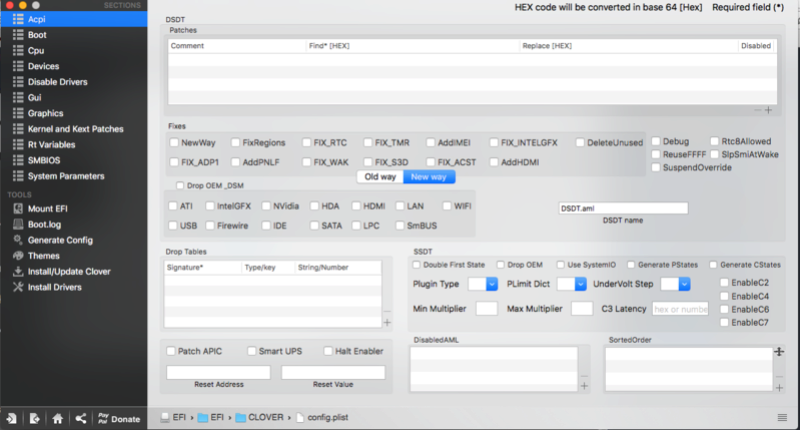Add a SortedOrder entry with plus
Image resolution: width=800 pixels, height=430 pixels.
tap(780, 388)
